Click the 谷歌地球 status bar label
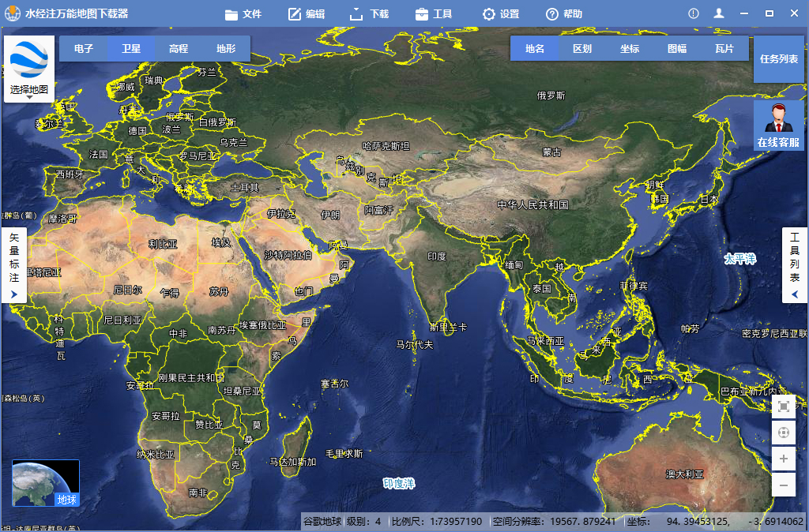809x532 pixels. 322,521
